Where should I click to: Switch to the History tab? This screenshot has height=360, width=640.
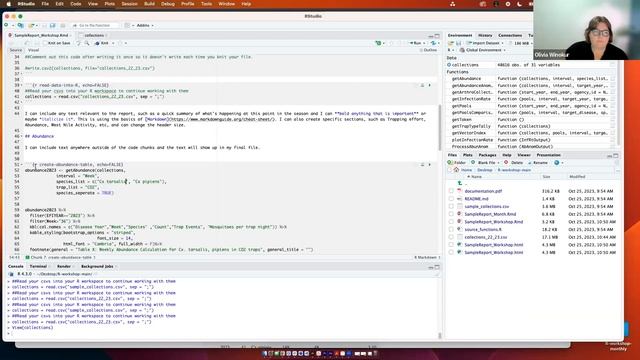485,36
